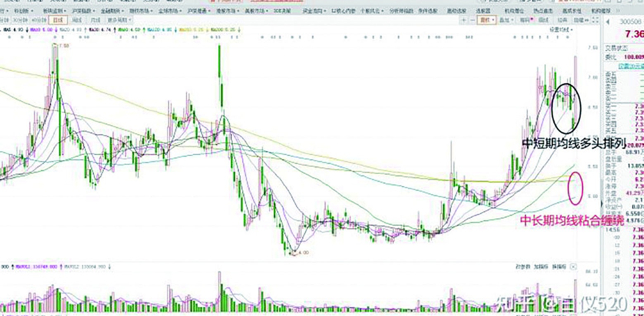Expand the 复权 adjustment dropdown
Screen dimensions: 644x316
point(487,19)
